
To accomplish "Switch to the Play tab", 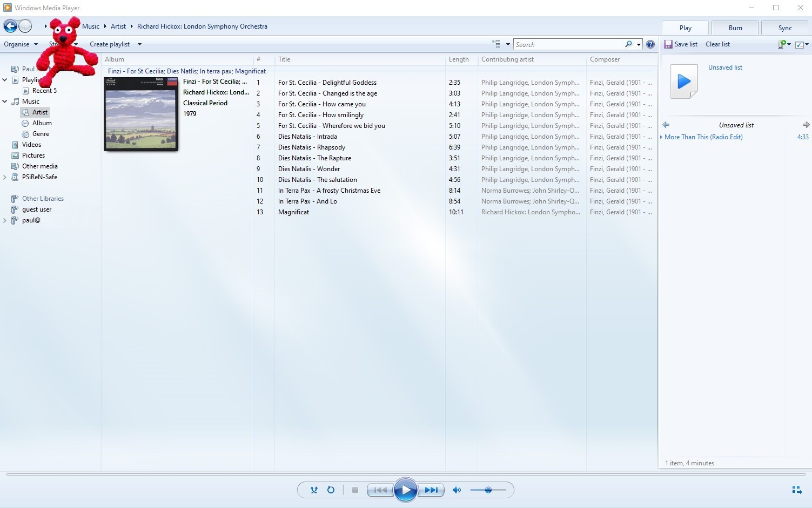I will click(686, 28).
